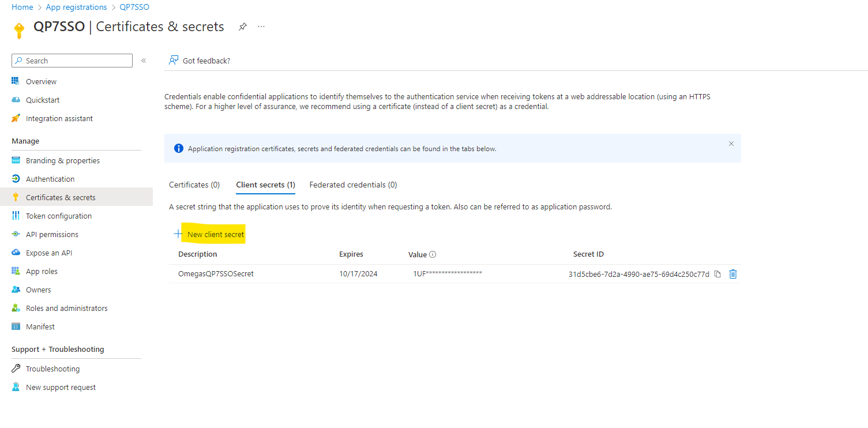Click the pin icon beside page title
The image size is (868, 428).
tap(243, 27)
